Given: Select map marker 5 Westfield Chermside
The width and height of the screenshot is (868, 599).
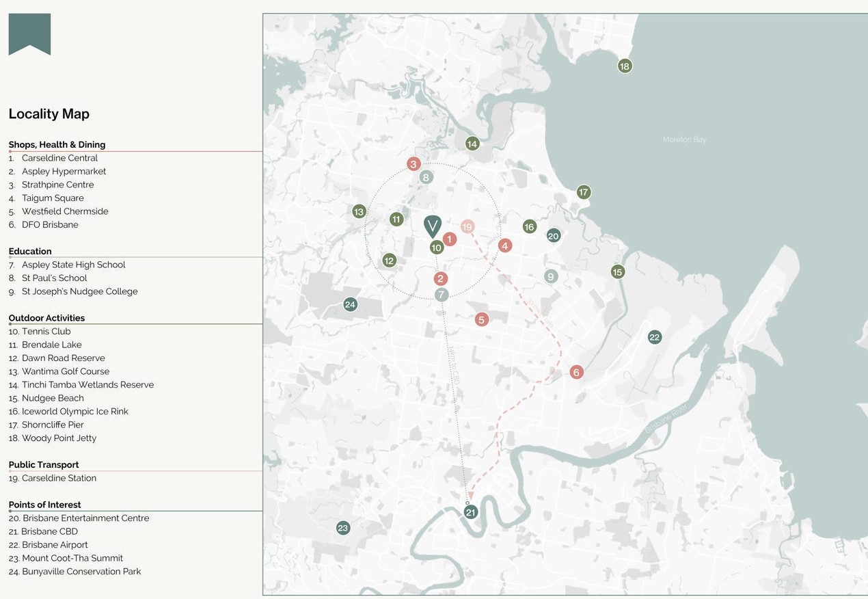Looking at the screenshot, I should click(x=481, y=319).
